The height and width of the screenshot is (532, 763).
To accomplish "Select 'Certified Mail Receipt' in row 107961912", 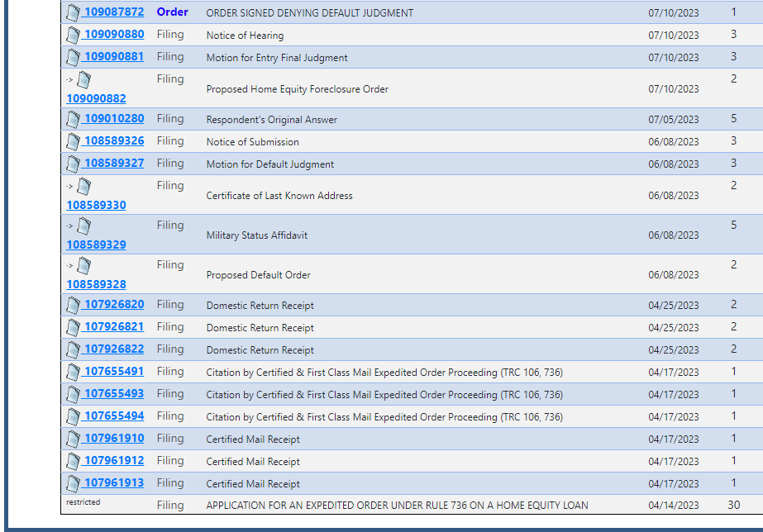I will pos(253,462).
